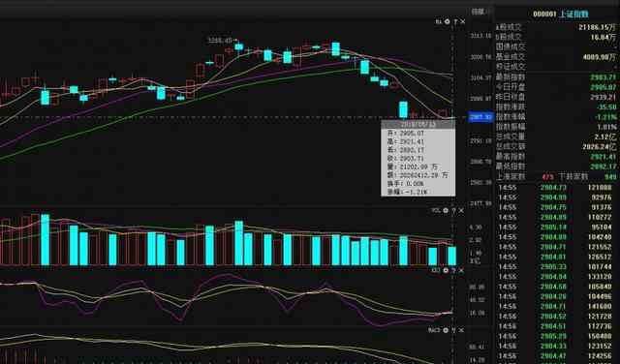Close the MACD indicator panel
This screenshot has width=620, height=364.
tap(461, 330)
